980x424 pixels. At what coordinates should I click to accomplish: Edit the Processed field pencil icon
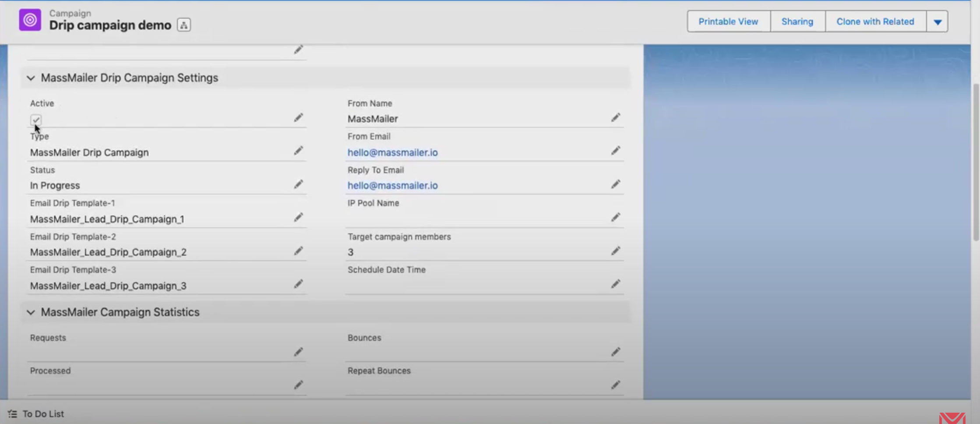(x=298, y=385)
